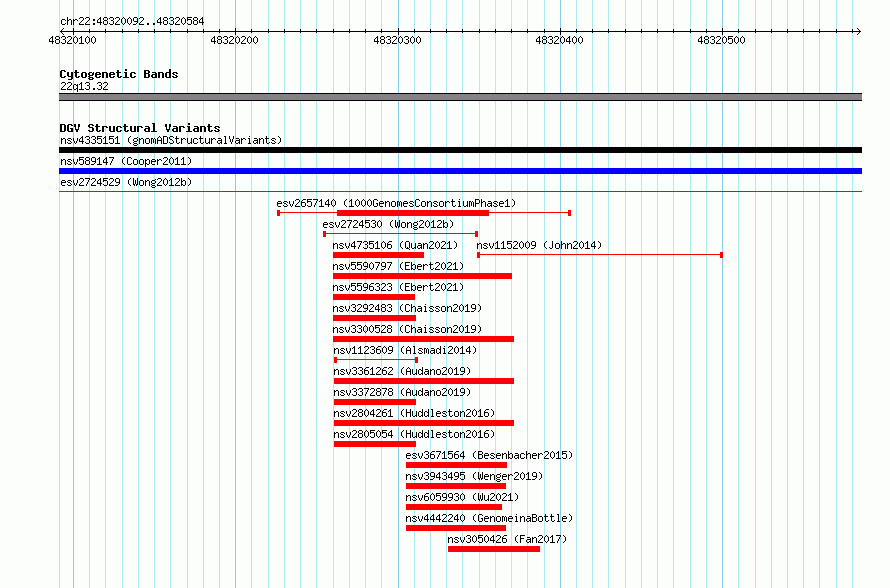Open the esv2724529 Wong2012b label
890x588 pixels.
[x=126, y=182]
